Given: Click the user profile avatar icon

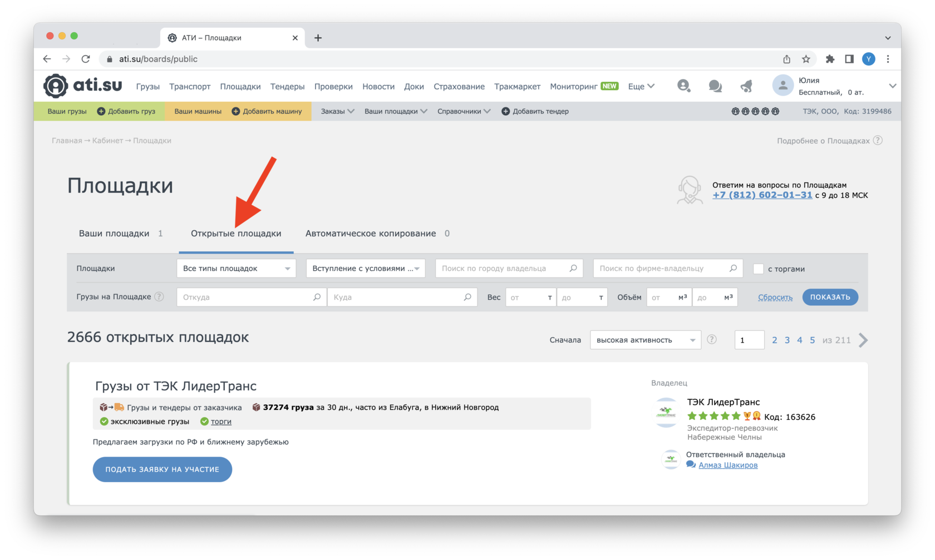Looking at the screenshot, I should (783, 86).
